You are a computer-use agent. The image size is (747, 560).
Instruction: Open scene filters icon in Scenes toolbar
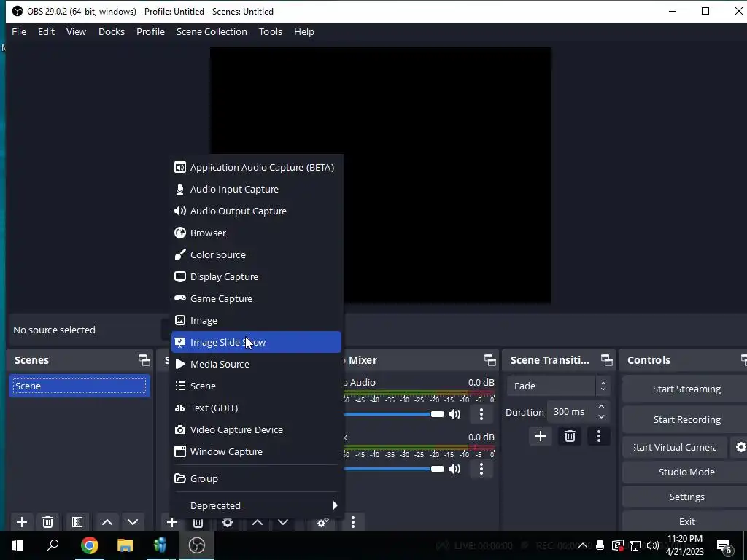(x=77, y=522)
